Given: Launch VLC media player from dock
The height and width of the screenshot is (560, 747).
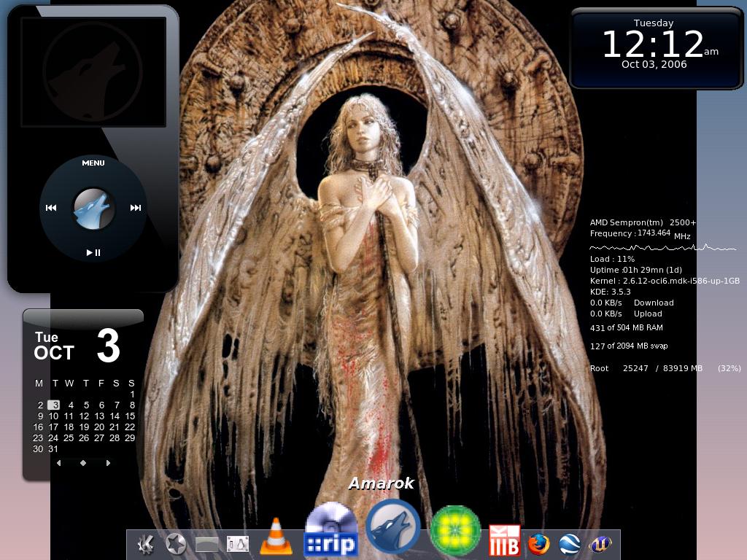Looking at the screenshot, I should (x=276, y=536).
